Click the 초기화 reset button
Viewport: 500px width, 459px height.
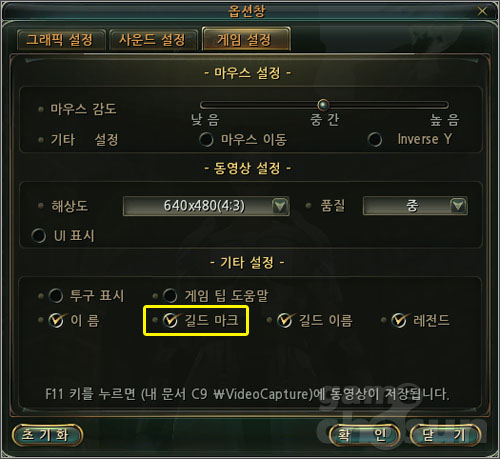pos(47,435)
